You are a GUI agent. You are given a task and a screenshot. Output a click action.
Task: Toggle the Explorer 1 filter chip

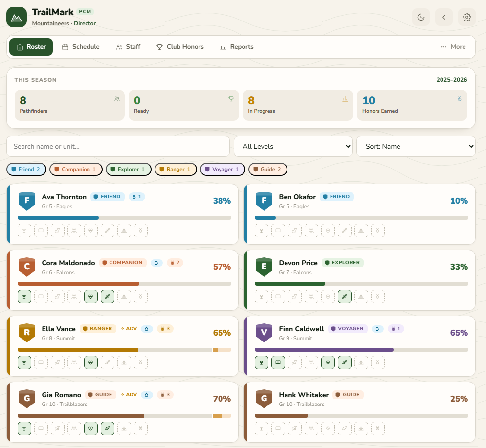point(128,170)
